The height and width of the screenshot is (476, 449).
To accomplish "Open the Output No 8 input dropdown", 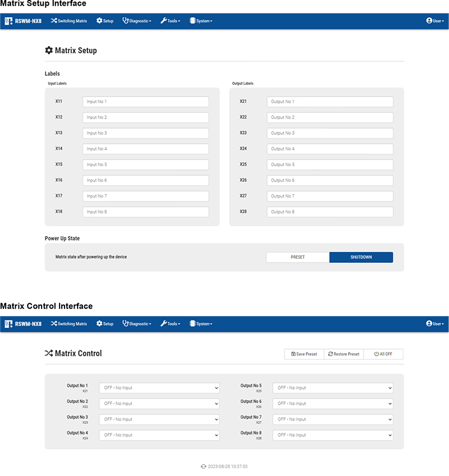I will click(333, 435).
